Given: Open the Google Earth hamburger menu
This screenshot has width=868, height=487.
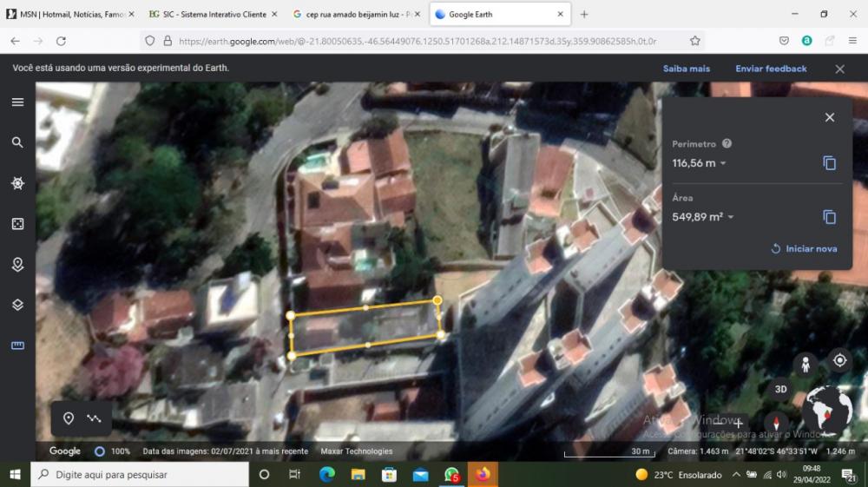Looking at the screenshot, I should pyautogui.click(x=17, y=102).
